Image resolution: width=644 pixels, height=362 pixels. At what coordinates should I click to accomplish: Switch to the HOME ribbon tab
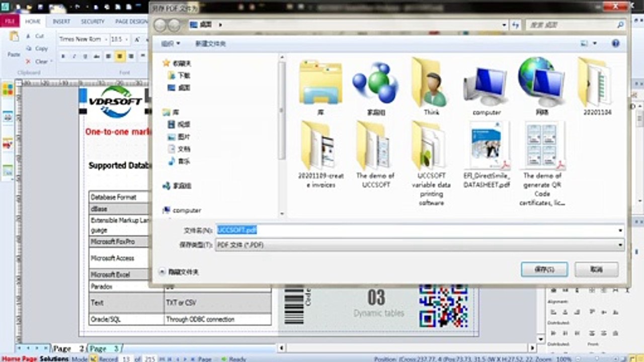[x=33, y=22]
